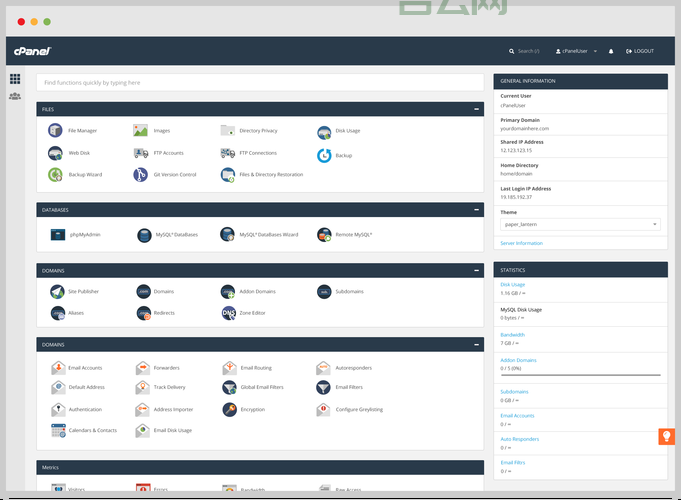The height and width of the screenshot is (500, 681).
Task: Open the user manager sidebar icon
Action: pos(15,96)
